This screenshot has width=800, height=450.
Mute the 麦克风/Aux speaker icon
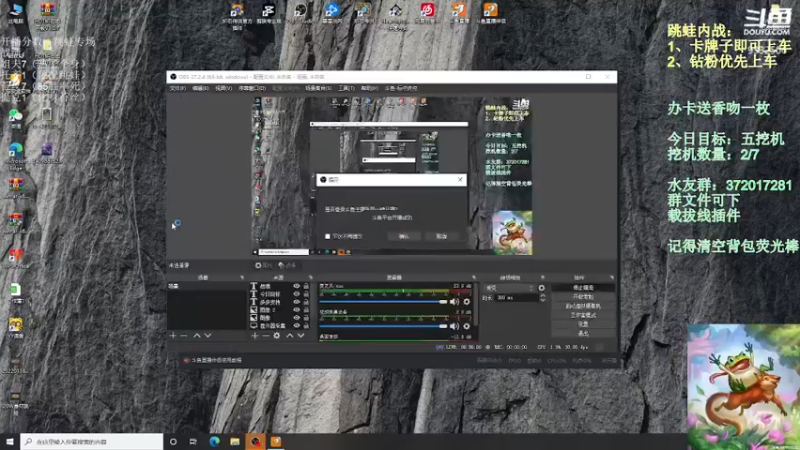pyautogui.click(x=455, y=302)
